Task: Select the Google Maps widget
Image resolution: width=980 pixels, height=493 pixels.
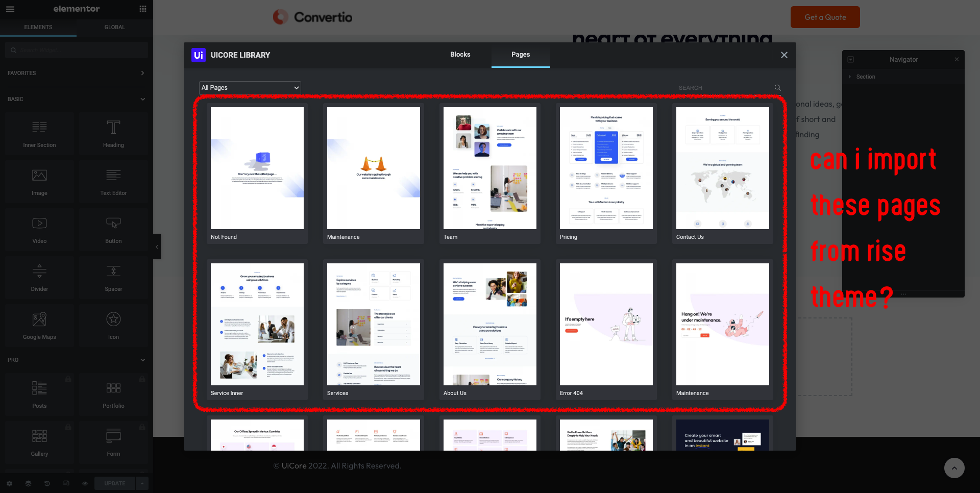Action: tap(39, 326)
